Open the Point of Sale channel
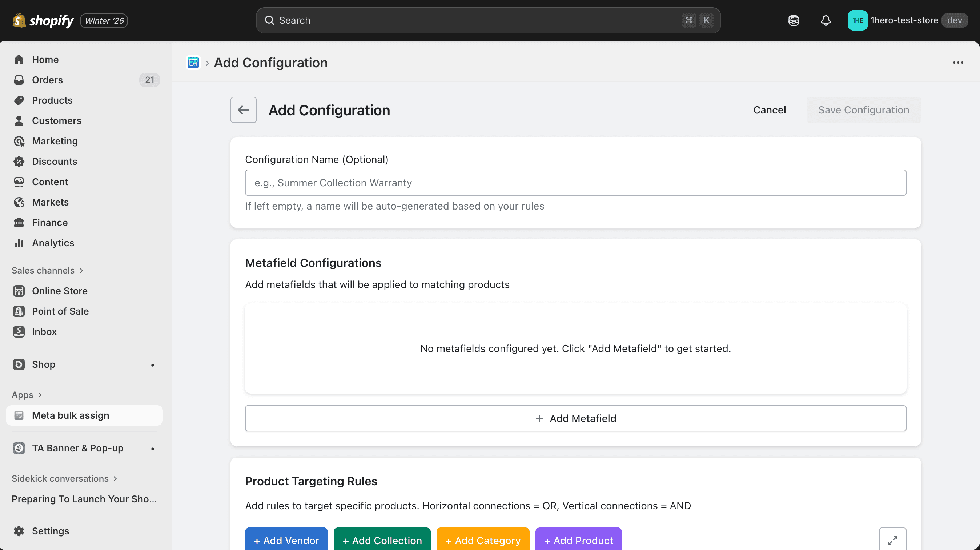Image resolution: width=980 pixels, height=550 pixels. tap(60, 311)
